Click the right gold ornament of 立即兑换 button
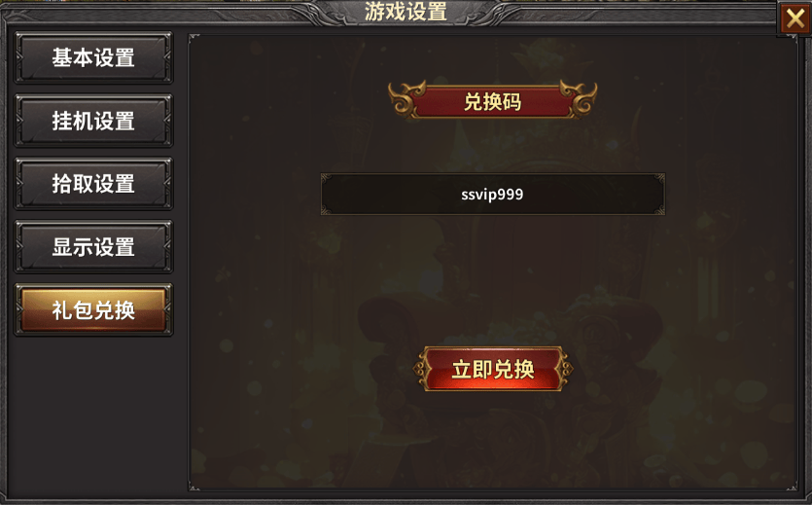The height and width of the screenshot is (505, 812). coord(564,369)
